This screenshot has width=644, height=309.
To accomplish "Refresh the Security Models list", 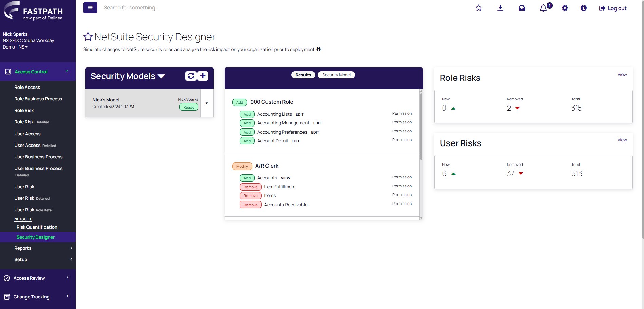I will pyautogui.click(x=191, y=76).
